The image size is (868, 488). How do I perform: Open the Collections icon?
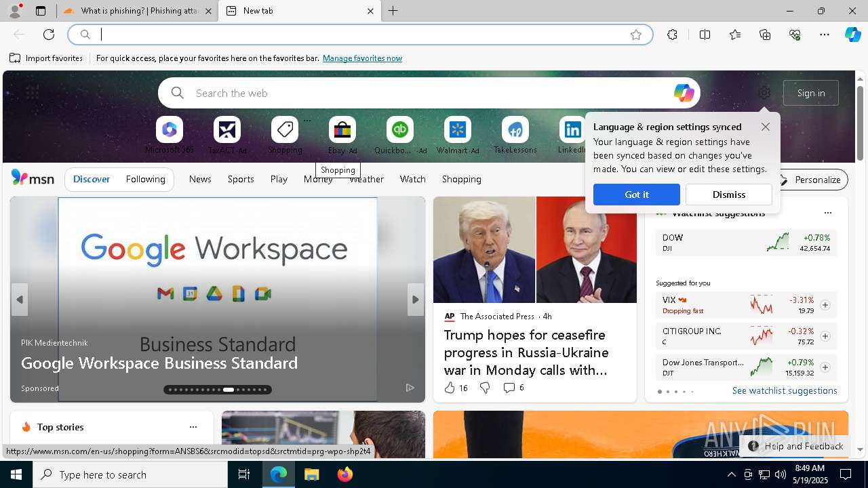[x=765, y=35]
